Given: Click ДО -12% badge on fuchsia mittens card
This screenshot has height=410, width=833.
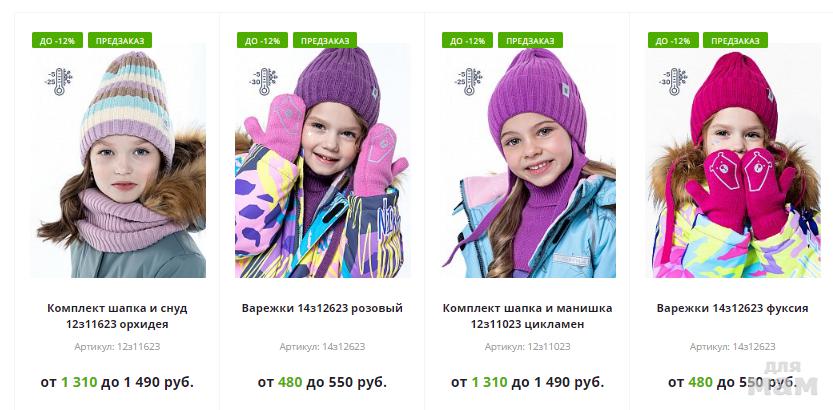Looking at the screenshot, I should click(673, 40).
